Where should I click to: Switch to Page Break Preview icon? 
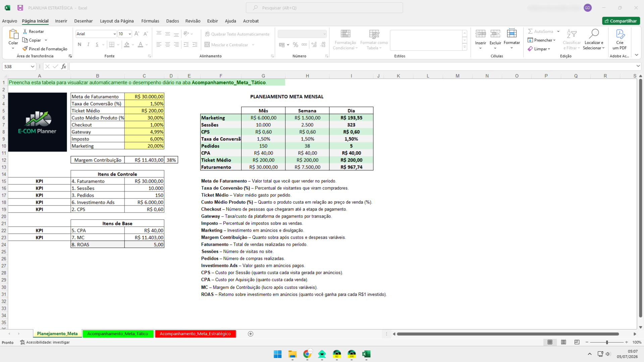(577, 342)
